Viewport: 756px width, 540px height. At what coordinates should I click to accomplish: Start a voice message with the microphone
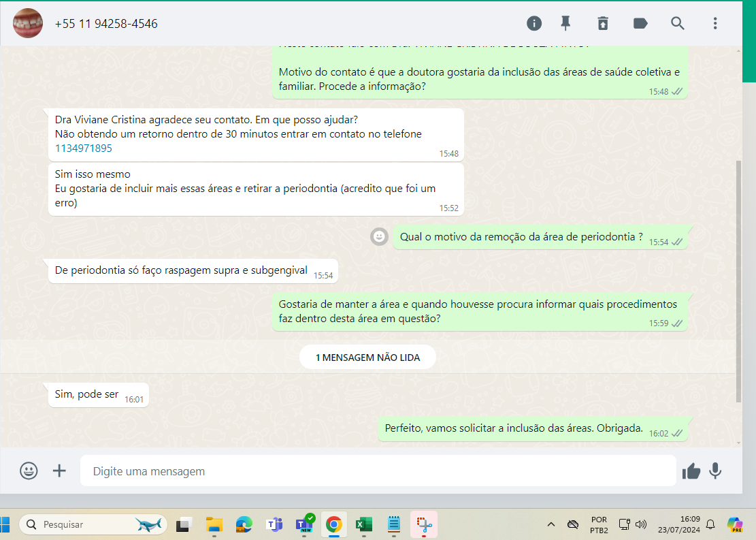[x=715, y=471]
